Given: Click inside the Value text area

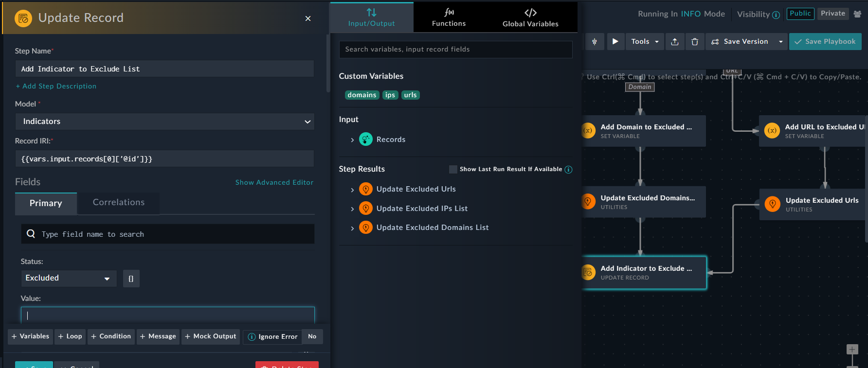Looking at the screenshot, I should pyautogui.click(x=168, y=315).
